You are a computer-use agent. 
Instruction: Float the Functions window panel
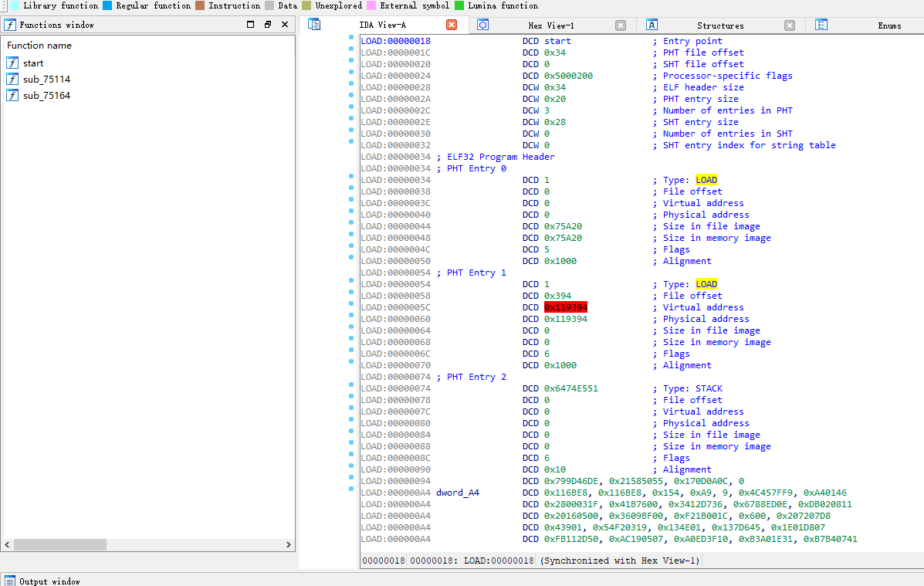tap(267, 25)
